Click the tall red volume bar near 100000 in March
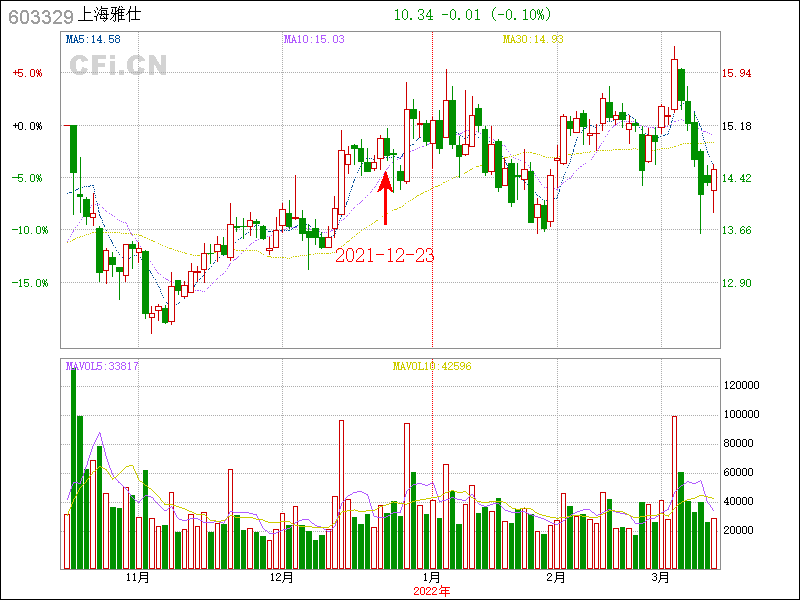The height and width of the screenshot is (600, 800). (x=674, y=492)
